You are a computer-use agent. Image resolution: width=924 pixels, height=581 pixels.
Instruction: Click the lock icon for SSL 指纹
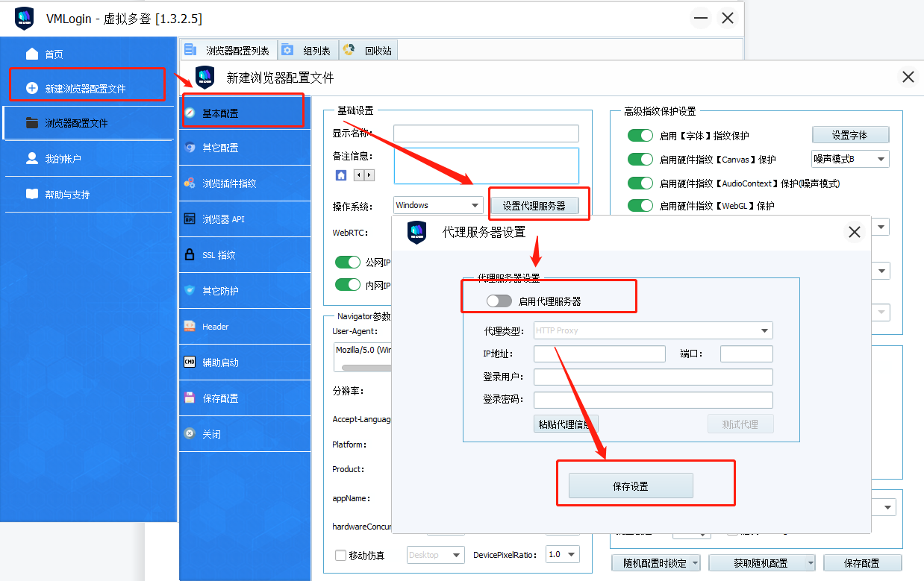pyautogui.click(x=190, y=255)
